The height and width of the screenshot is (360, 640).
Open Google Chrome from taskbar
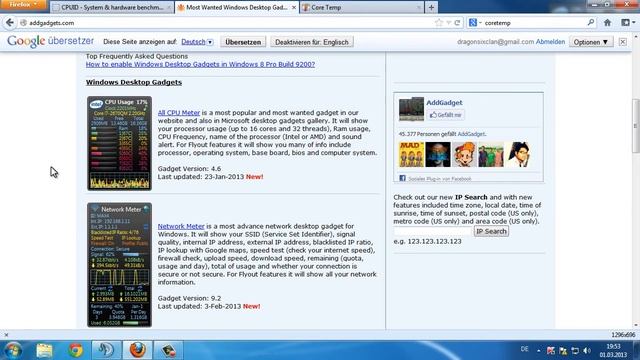(x=76, y=350)
